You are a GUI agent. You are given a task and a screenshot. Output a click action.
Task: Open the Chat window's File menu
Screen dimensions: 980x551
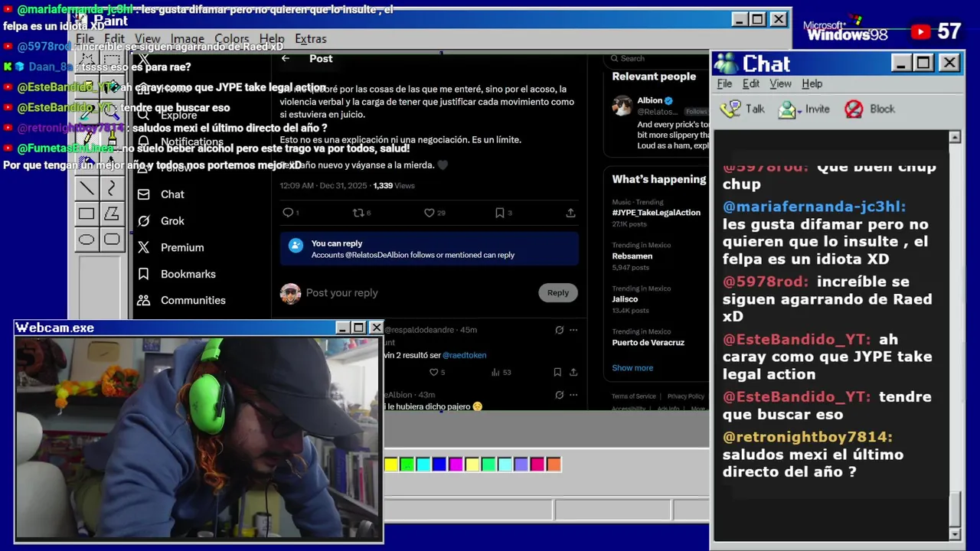pyautogui.click(x=724, y=83)
